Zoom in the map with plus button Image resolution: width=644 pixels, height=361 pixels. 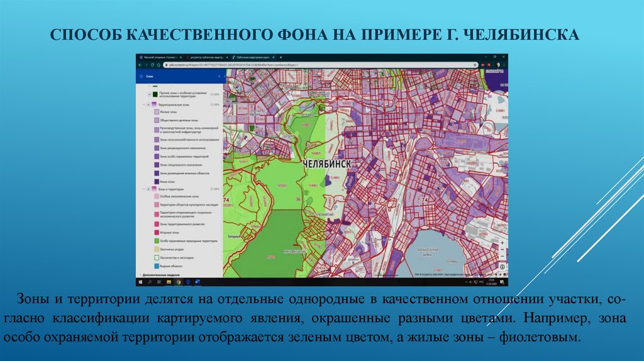[502, 244]
